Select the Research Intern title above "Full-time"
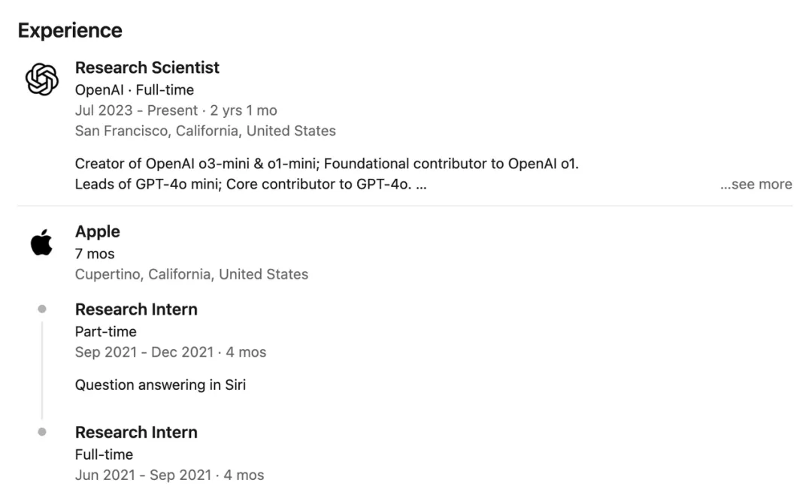The height and width of the screenshot is (504, 812). [x=136, y=433]
